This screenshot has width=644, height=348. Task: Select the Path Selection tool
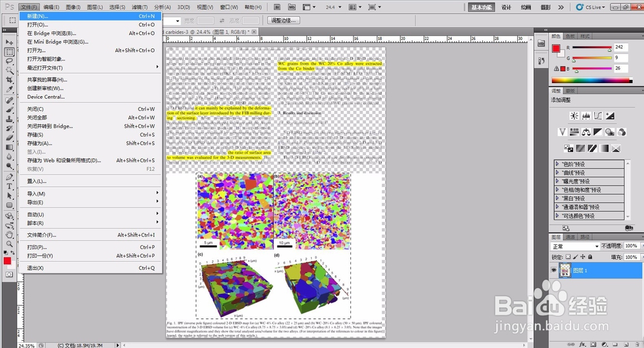10,195
